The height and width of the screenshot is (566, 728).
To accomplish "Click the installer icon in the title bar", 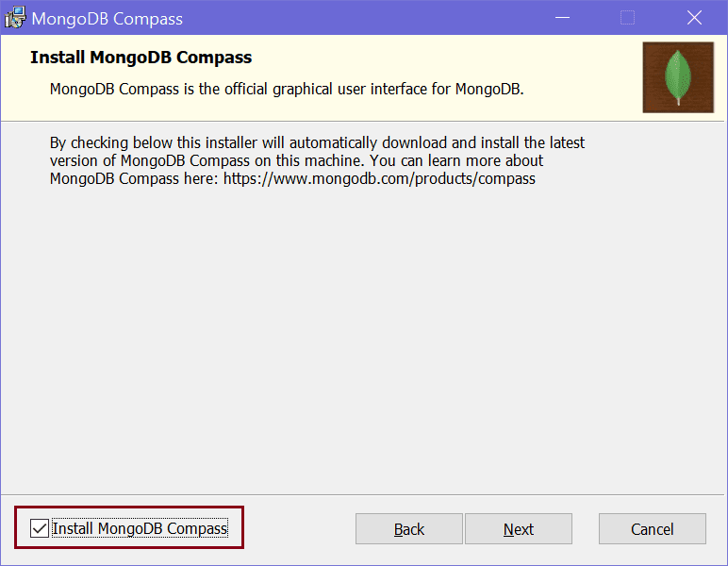I will pyautogui.click(x=16, y=18).
